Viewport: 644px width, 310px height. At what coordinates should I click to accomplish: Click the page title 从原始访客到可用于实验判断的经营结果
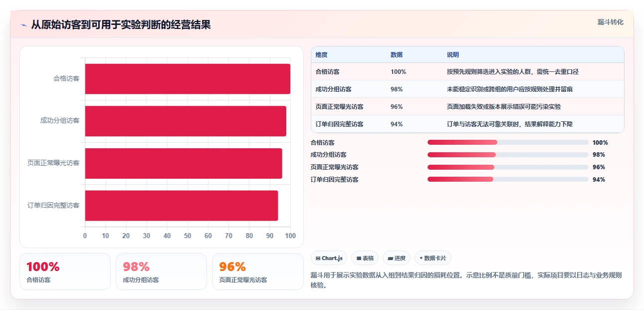click(121, 25)
